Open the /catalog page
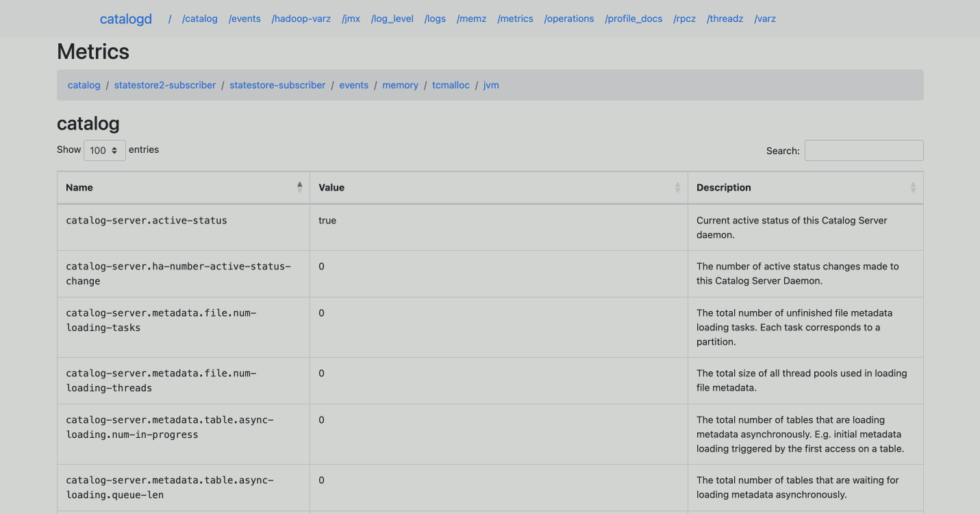The image size is (980, 514). [200, 19]
